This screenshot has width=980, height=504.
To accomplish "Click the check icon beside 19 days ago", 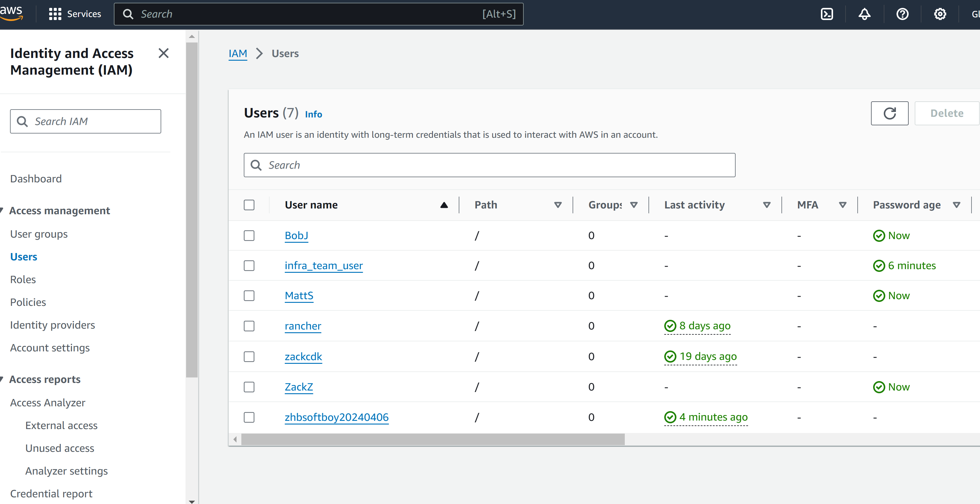I will 670,357.
